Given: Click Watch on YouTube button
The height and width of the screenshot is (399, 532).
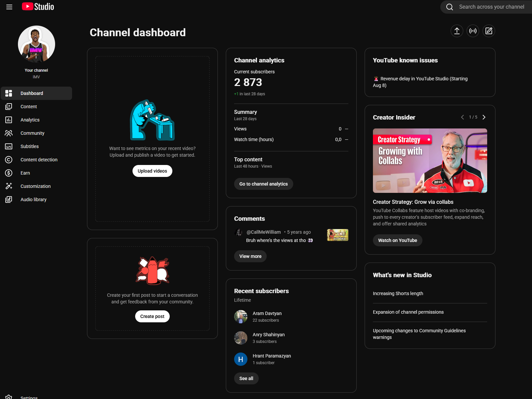Looking at the screenshot, I should pyautogui.click(x=398, y=240).
